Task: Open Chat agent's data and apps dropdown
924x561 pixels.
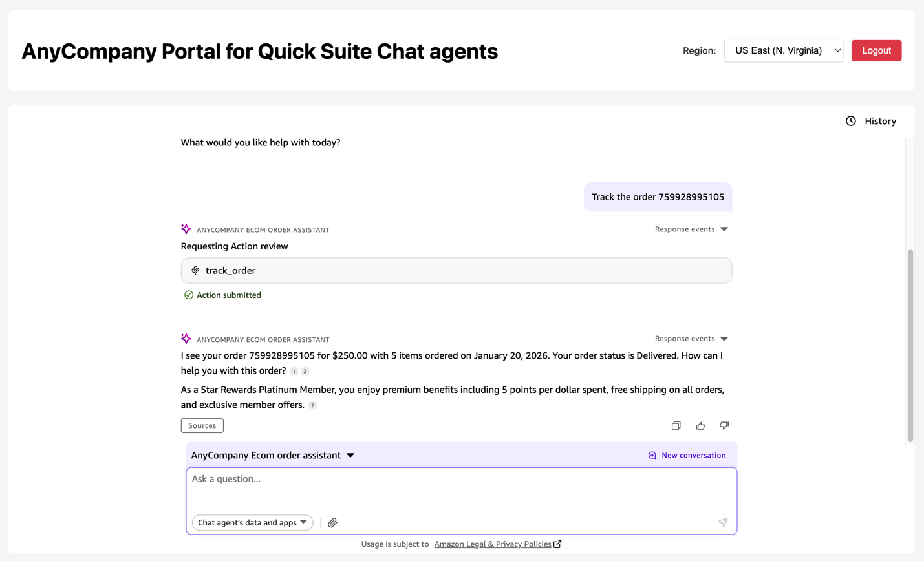Action: click(x=252, y=523)
